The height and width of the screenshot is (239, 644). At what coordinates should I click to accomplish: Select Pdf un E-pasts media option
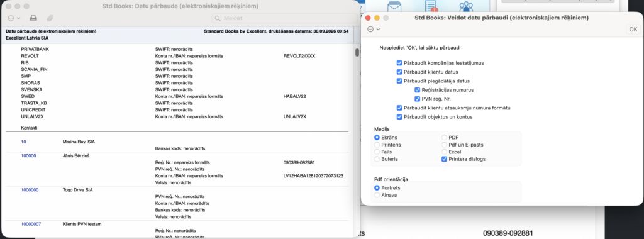tap(444, 145)
